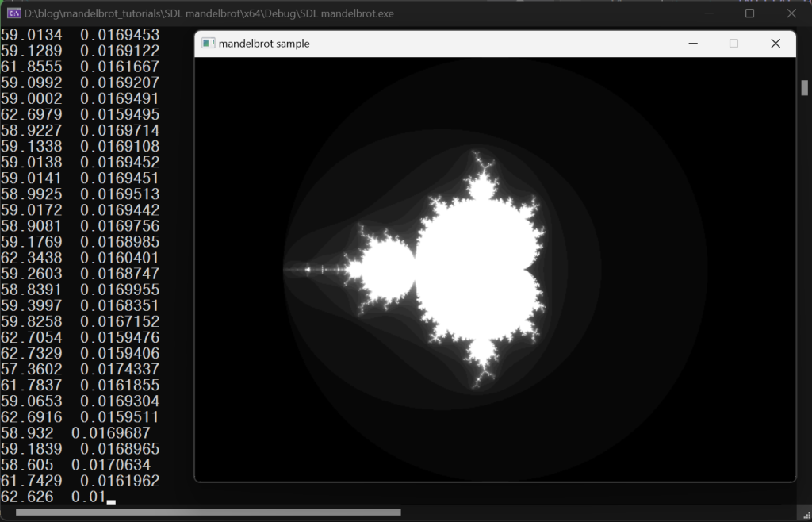Click the mandelbrot sample title bar text
The height and width of the screenshot is (522, 812).
pos(264,44)
